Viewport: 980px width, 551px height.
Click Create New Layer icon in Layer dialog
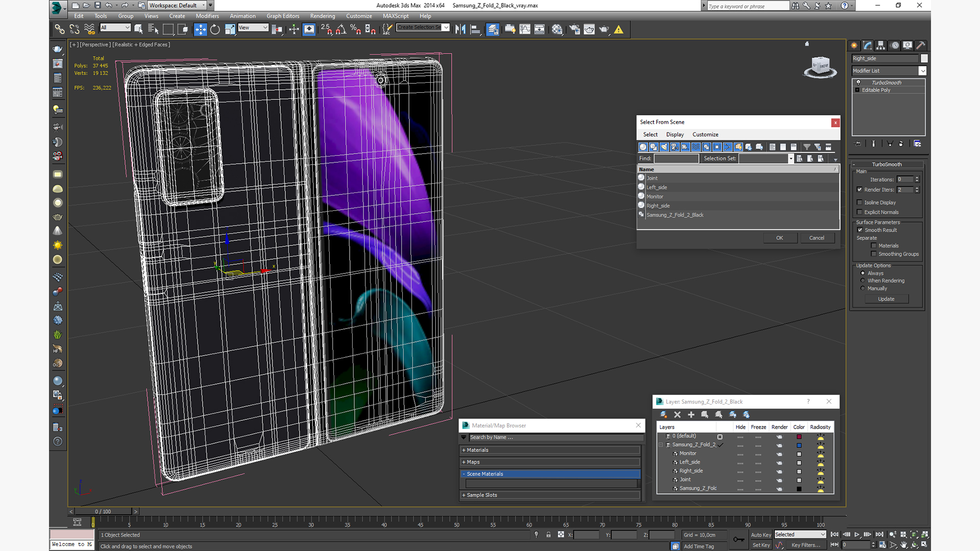[x=664, y=415]
